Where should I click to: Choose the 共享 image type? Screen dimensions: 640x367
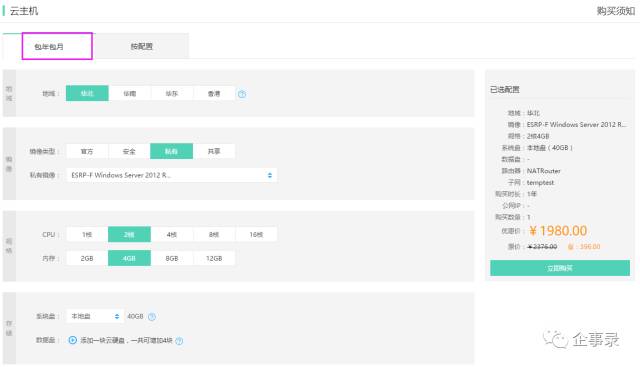(214, 151)
